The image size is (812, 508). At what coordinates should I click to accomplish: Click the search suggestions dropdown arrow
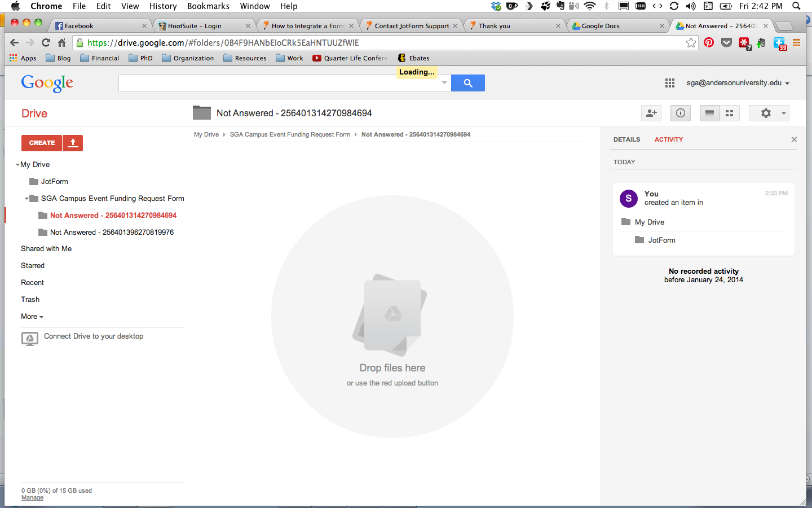point(444,82)
